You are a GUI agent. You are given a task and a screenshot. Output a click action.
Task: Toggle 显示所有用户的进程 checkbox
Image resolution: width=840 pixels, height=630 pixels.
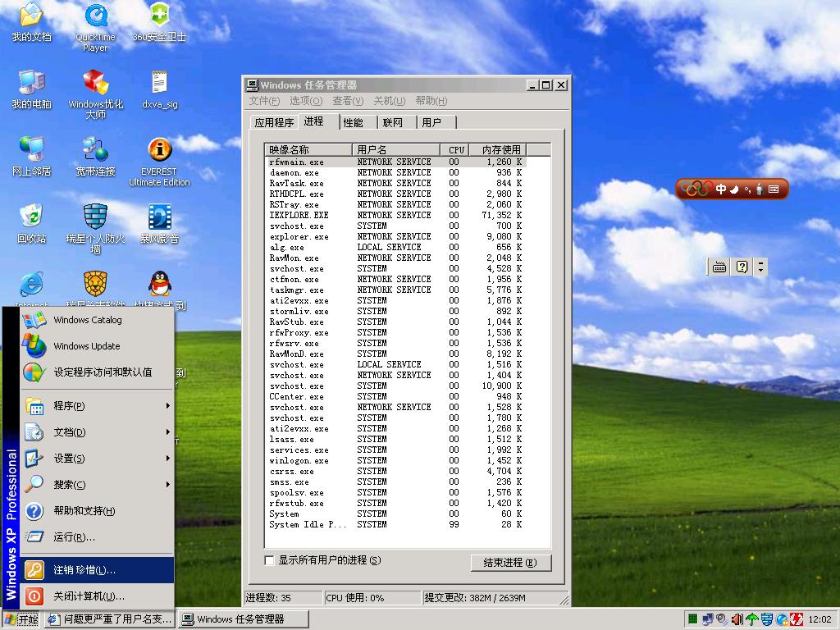coord(270,560)
